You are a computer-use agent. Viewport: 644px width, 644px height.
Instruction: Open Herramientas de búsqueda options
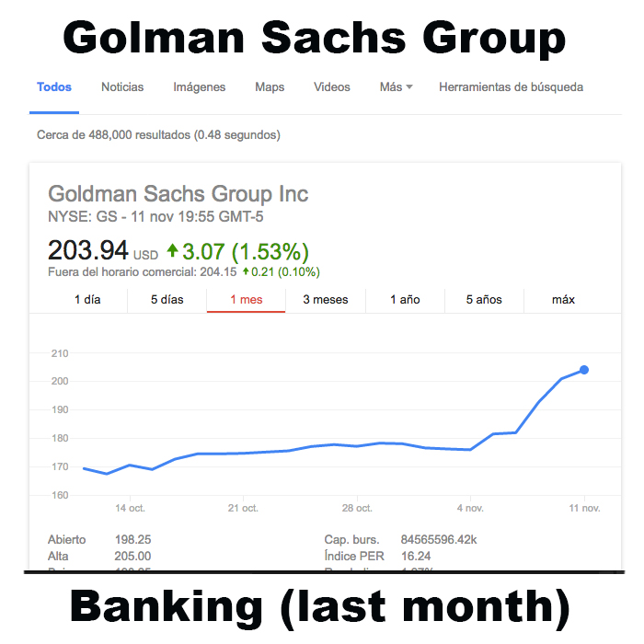point(511,87)
